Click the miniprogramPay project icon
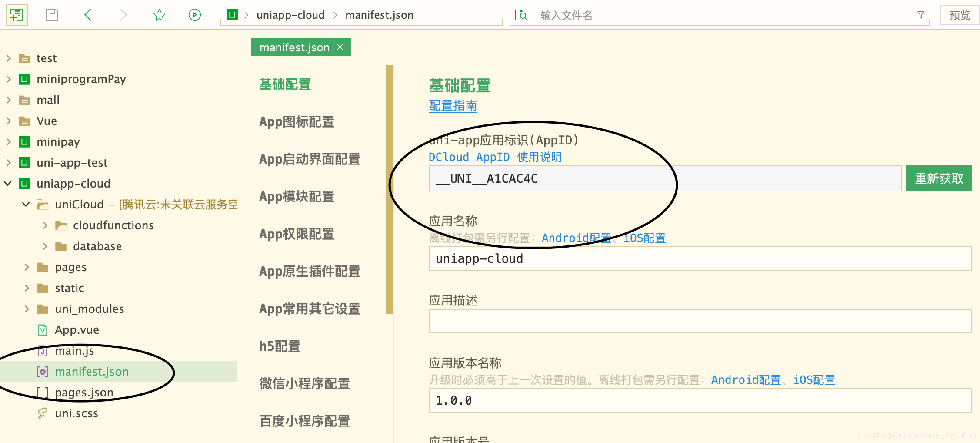980x443 pixels. pos(24,79)
